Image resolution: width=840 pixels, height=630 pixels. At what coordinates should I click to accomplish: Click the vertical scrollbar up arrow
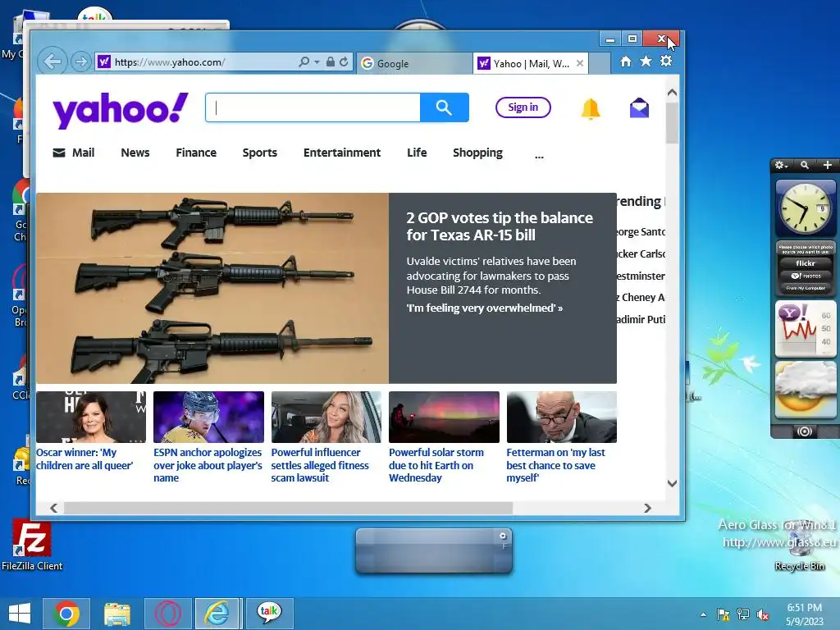pyautogui.click(x=673, y=93)
